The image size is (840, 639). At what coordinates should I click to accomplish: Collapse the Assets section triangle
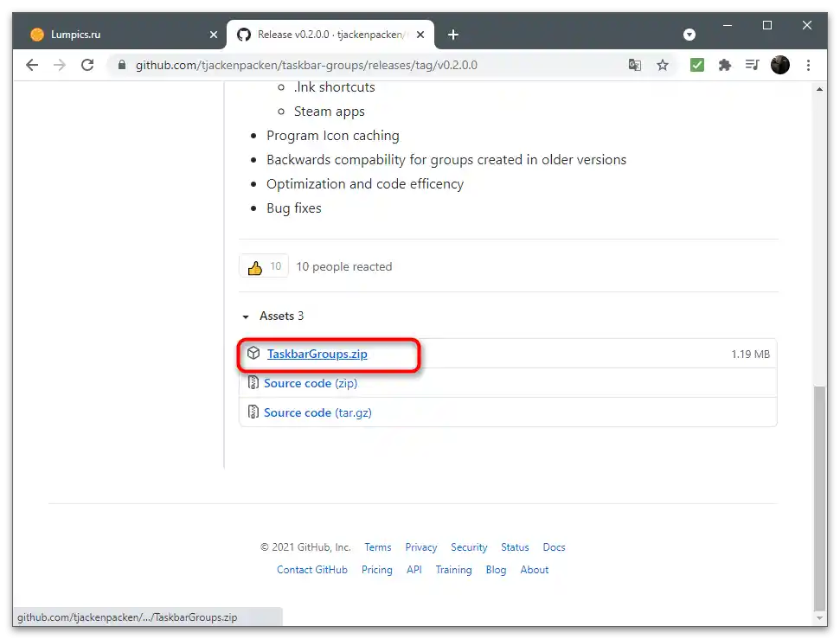246,316
